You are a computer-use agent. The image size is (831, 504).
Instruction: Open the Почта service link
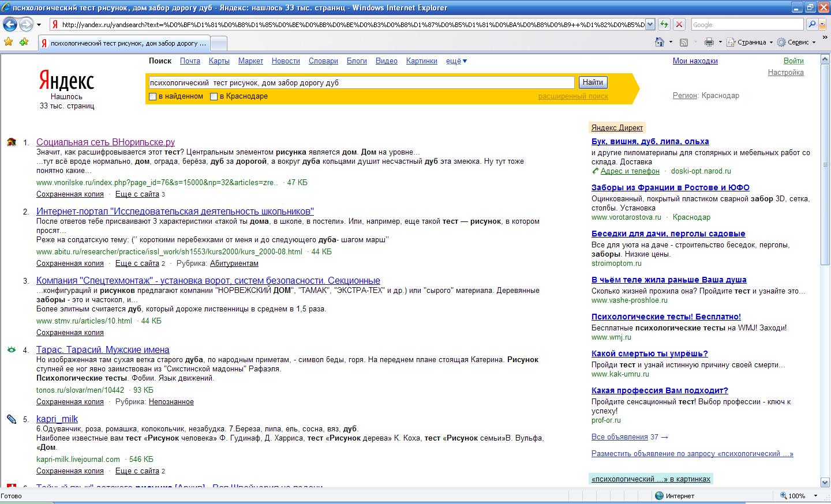[190, 61]
